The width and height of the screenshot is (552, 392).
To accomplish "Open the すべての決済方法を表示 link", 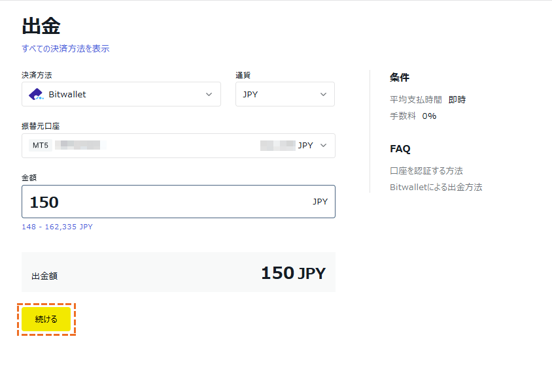I will [x=65, y=48].
